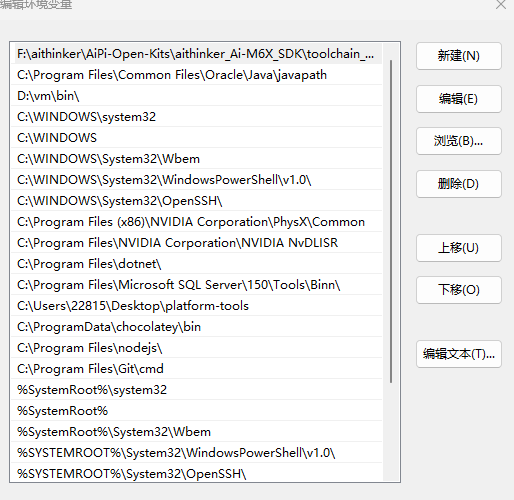Move the entry down with 下移(O)
The width and height of the screenshot is (514, 500).
coord(459,290)
